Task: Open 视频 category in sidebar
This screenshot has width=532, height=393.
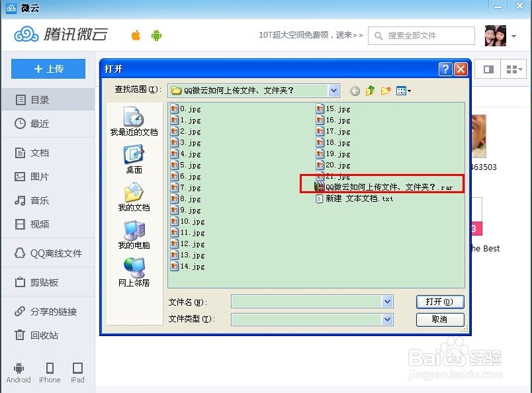Action: pyautogui.click(x=48, y=224)
